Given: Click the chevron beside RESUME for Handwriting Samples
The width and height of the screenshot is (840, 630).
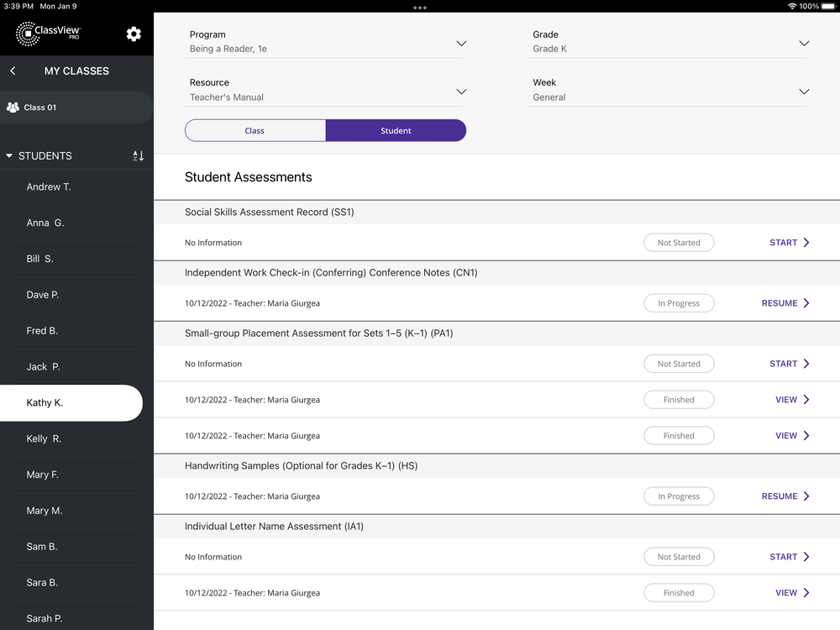Looking at the screenshot, I should click(x=806, y=496).
